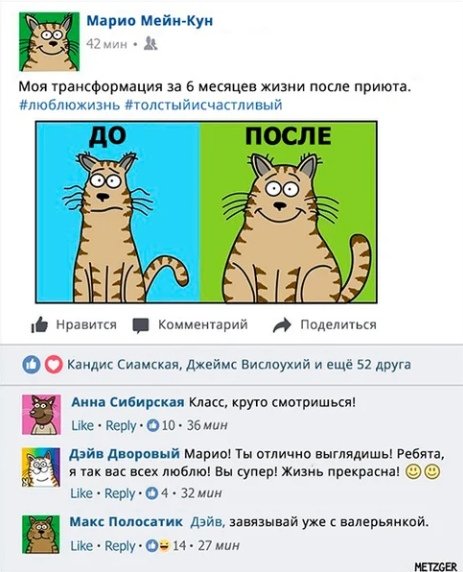Viewport: 463px width, 572px height.
Task: Click the Комментарий speech bubble icon
Action: [x=140, y=325]
